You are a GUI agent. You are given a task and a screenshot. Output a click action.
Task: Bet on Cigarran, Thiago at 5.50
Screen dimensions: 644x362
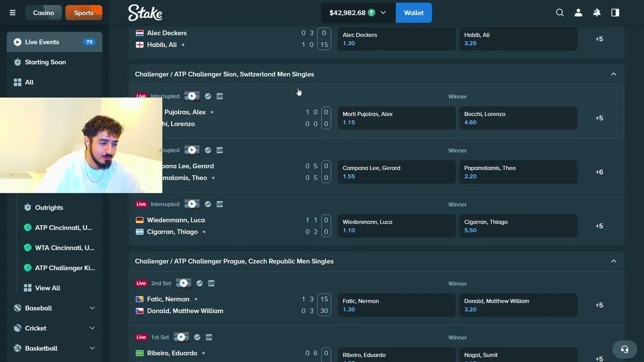coord(518,226)
